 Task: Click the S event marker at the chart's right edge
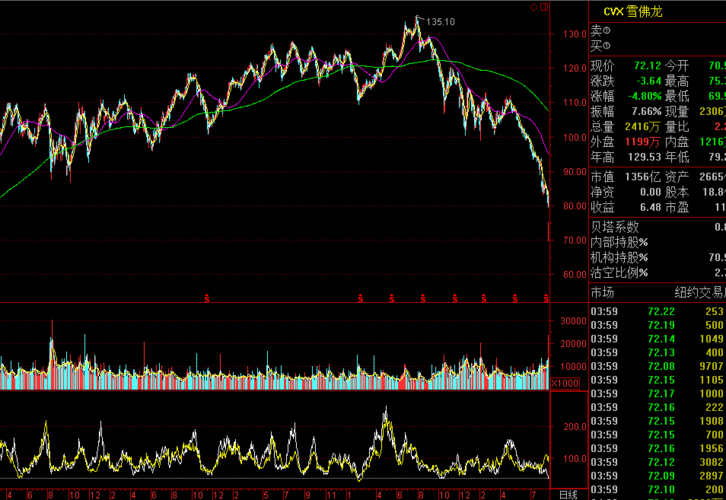point(546,299)
